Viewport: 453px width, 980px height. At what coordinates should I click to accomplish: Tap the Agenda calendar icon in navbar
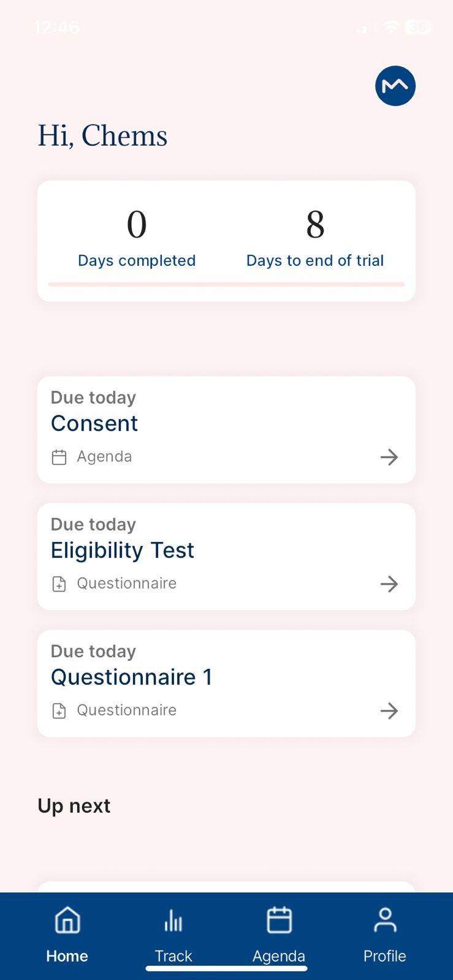click(x=279, y=920)
